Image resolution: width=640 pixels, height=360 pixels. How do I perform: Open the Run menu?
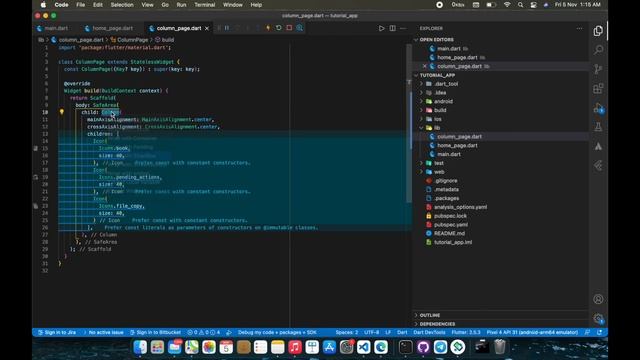181,5
